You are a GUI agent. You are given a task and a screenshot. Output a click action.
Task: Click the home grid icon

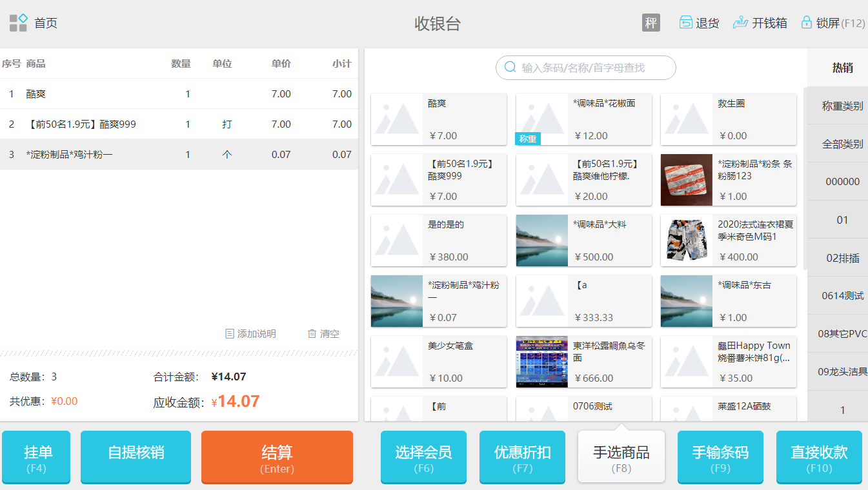18,23
